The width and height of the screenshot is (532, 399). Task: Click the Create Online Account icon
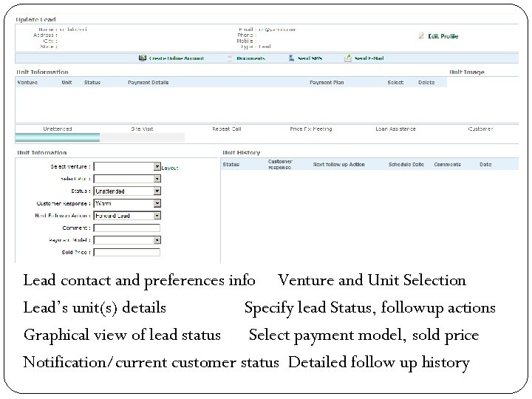coord(143,58)
